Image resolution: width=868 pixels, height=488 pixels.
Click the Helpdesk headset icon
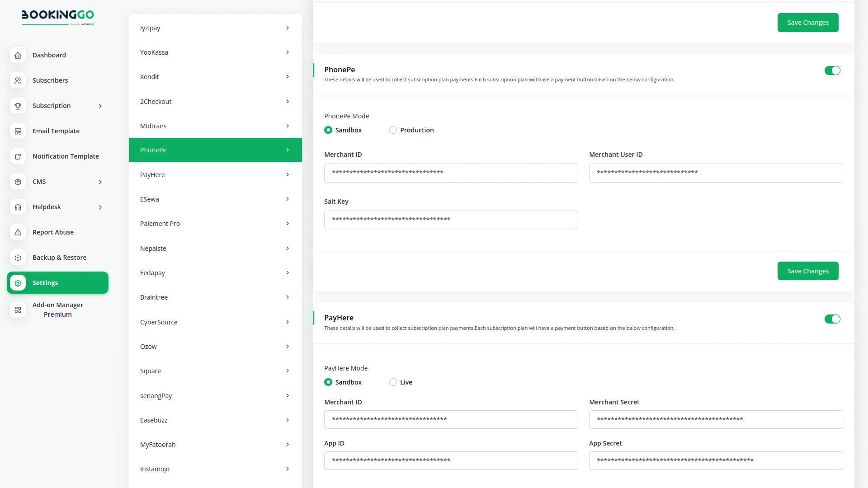coord(18,207)
